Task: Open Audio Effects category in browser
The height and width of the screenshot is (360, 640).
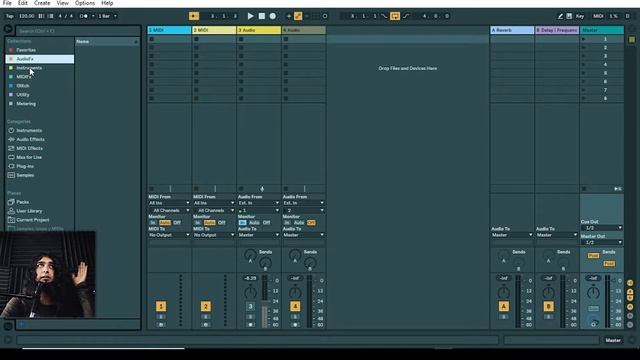Action: coord(40,140)
